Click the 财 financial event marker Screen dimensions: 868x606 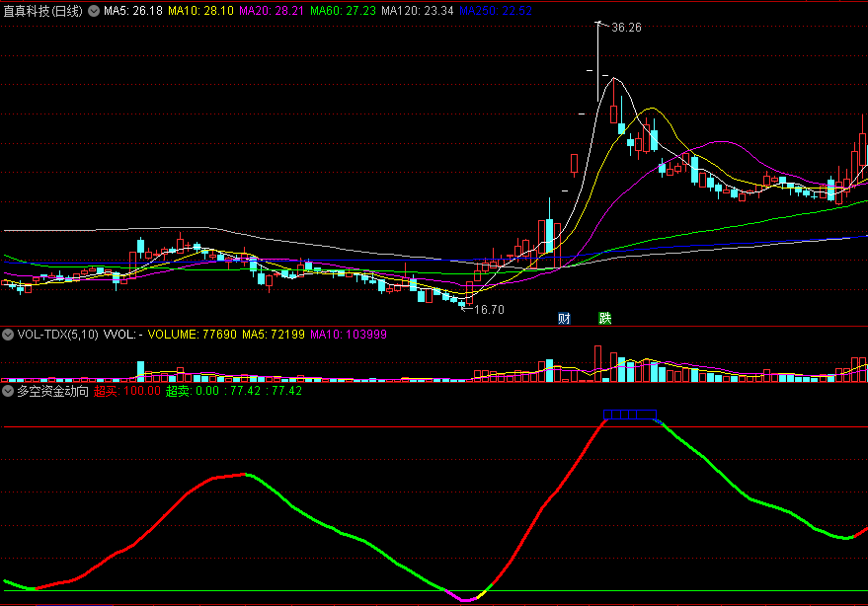click(564, 318)
